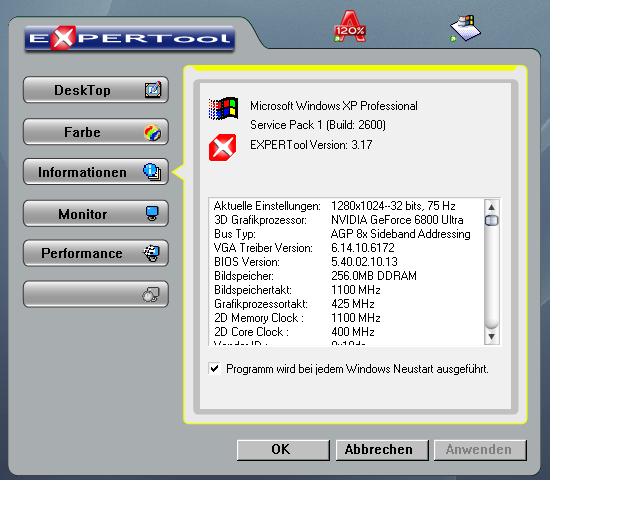Click the unlabeled bottom sidebar button
The height and width of the screenshot is (512, 640).
(x=96, y=294)
